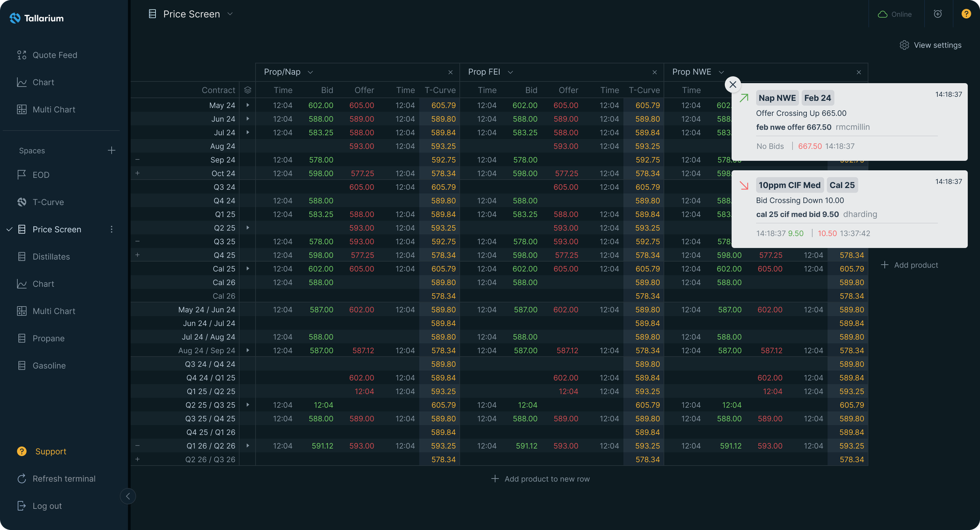Click plus toggle beside Oct 24 row
Viewport: 980px width, 530px height.
pyautogui.click(x=137, y=173)
